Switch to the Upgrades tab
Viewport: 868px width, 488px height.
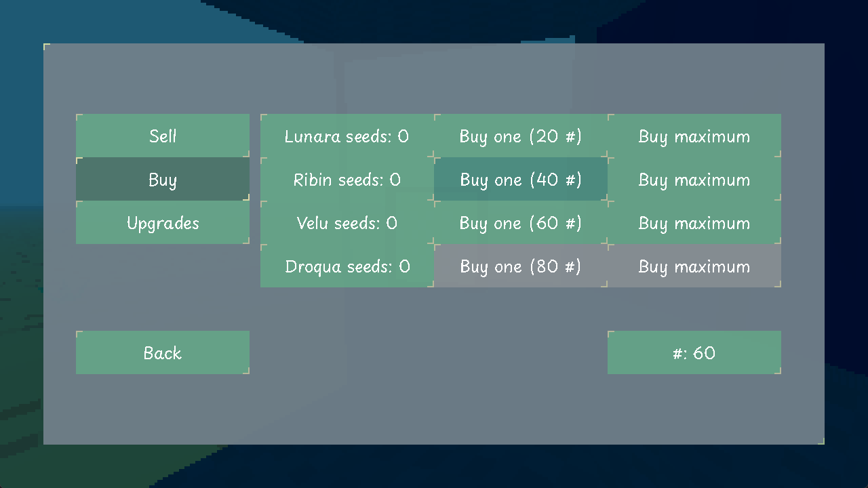click(163, 223)
